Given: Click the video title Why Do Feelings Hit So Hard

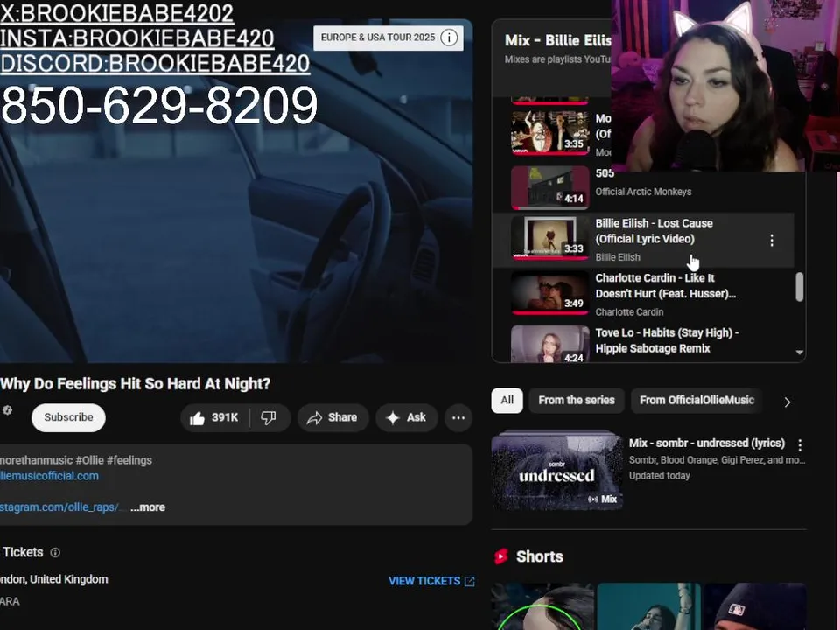Looking at the screenshot, I should point(135,384).
